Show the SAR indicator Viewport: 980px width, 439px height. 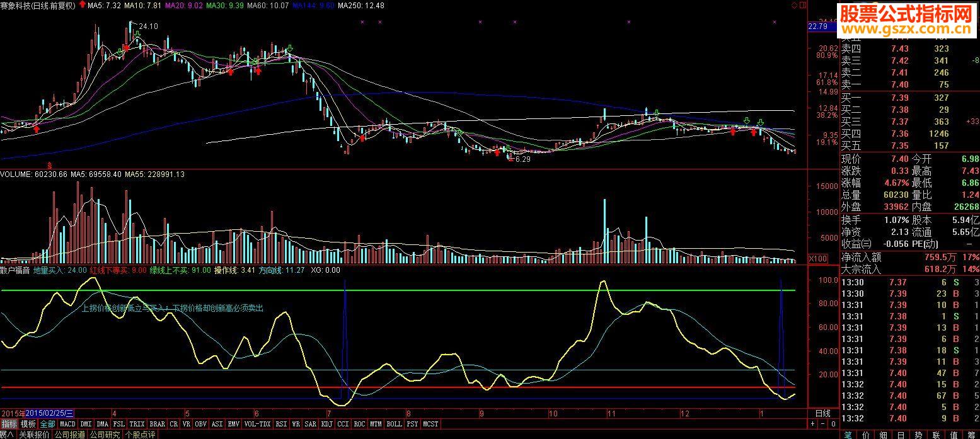[310, 424]
